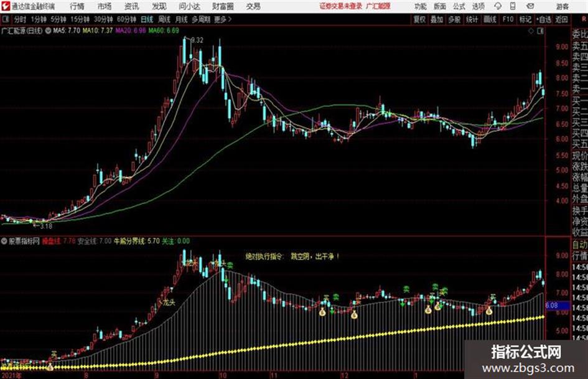Open the 市场 menu
The height and width of the screenshot is (379, 588).
(x=105, y=6)
